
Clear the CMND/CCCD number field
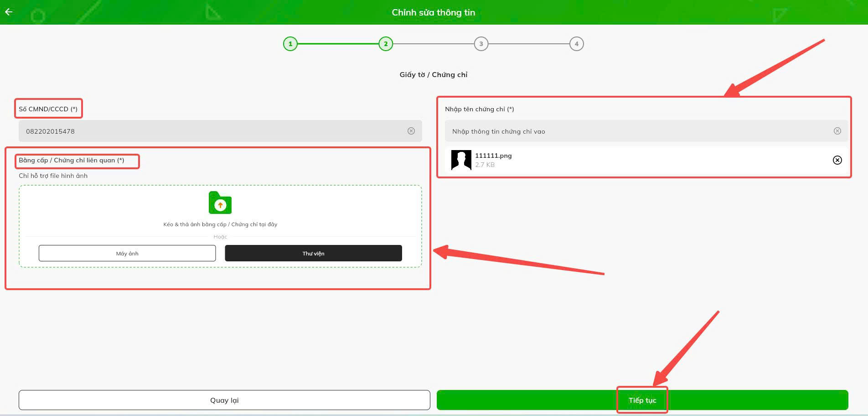[411, 131]
